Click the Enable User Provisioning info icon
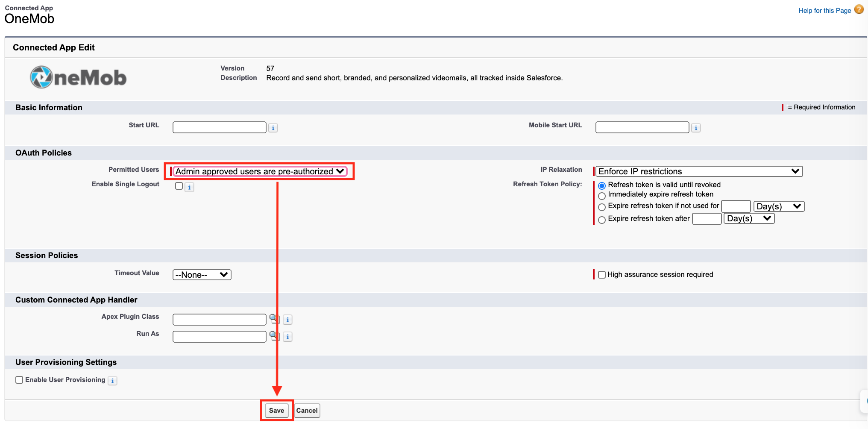868x429 pixels. tap(112, 381)
